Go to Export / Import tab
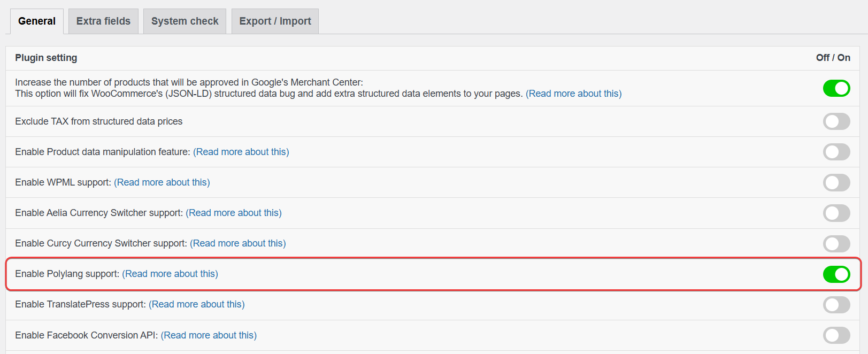Screen dimensions: 868x354 [x=275, y=21]
